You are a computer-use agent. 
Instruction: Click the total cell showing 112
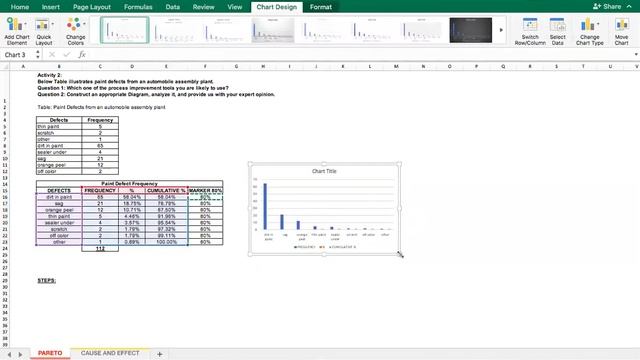point(100,248)
